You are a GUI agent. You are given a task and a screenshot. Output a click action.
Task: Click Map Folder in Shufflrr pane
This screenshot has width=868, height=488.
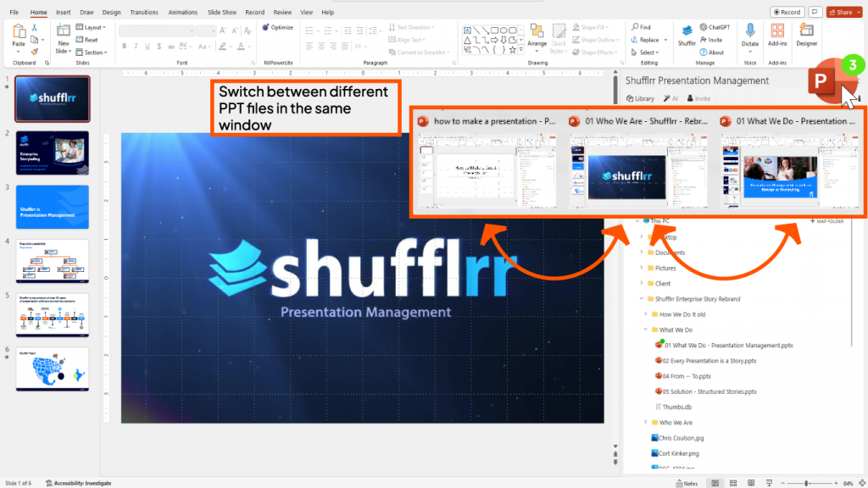tap(827, 221)
